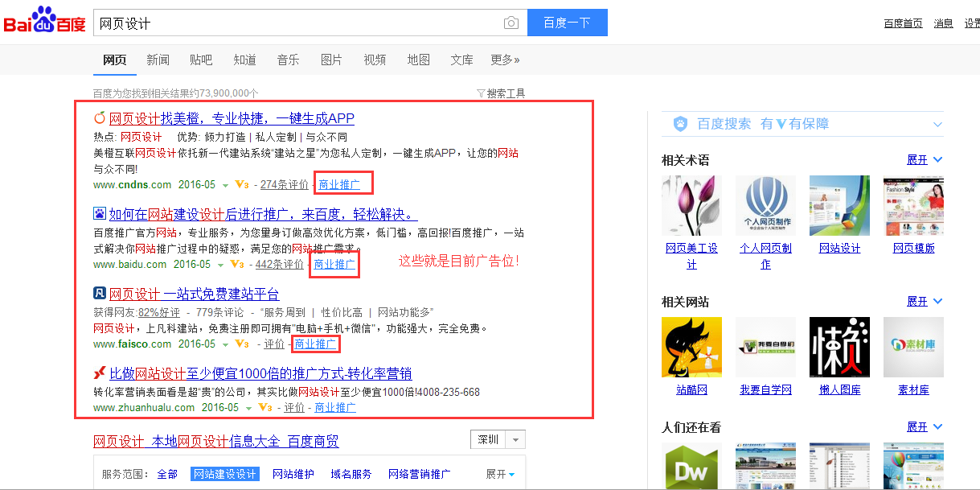The image size is (980, 490).
Task: Expand dropdown arrow next to www.faisco.com date
Action: [x=226, y=344]
